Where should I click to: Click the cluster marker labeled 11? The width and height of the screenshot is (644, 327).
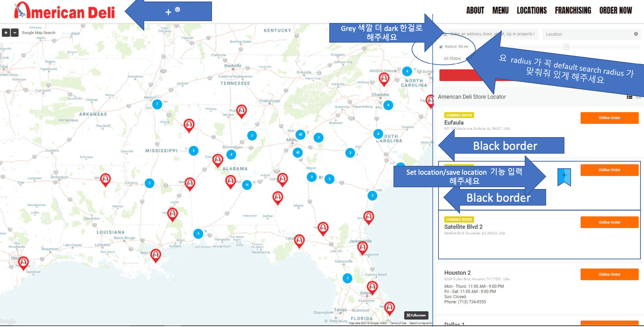pyautogui.click(x=247, y=185)
